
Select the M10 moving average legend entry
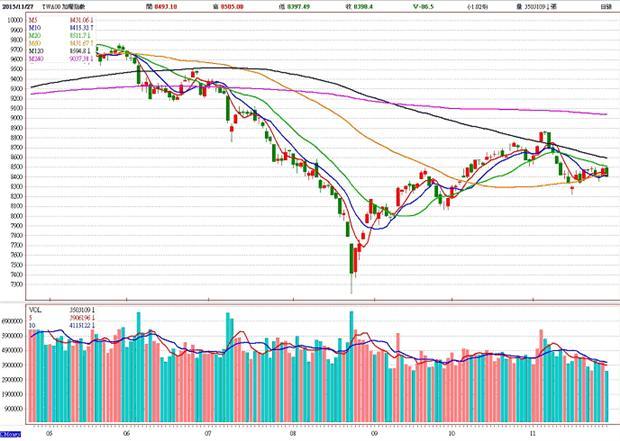coord(36,28)
